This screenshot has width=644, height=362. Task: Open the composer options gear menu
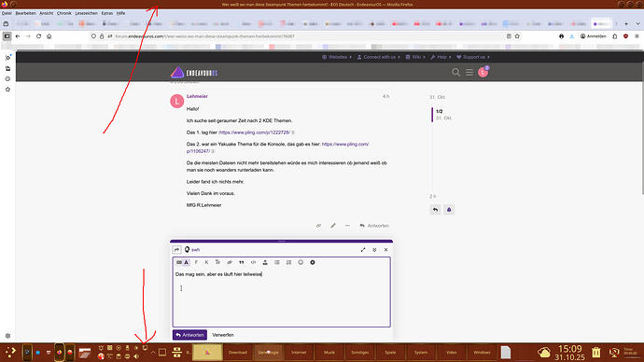(313, 262)
